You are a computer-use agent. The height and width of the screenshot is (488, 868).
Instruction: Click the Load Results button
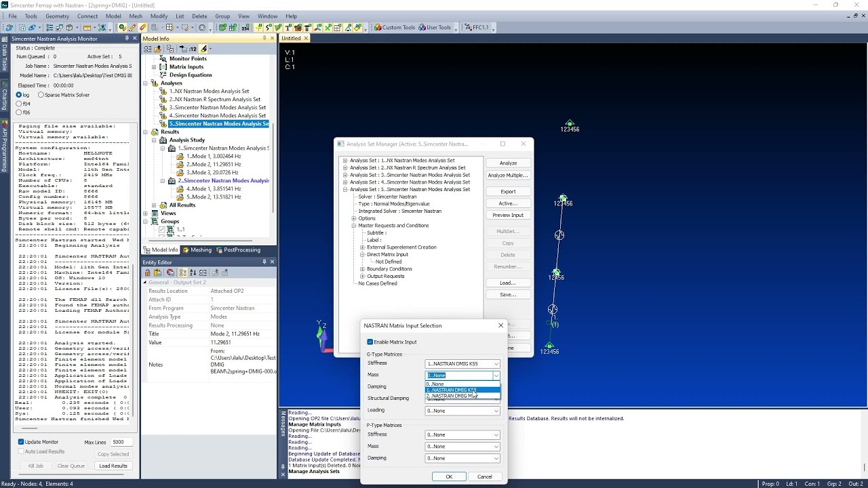[113, 466]
